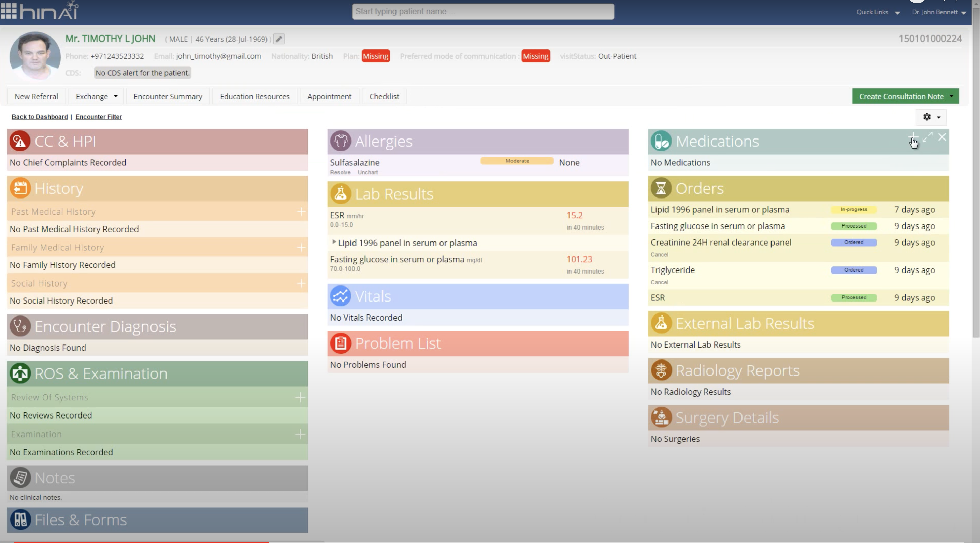Add Past Medical History with plus icon
980x543 pixels.
(301, 211)
